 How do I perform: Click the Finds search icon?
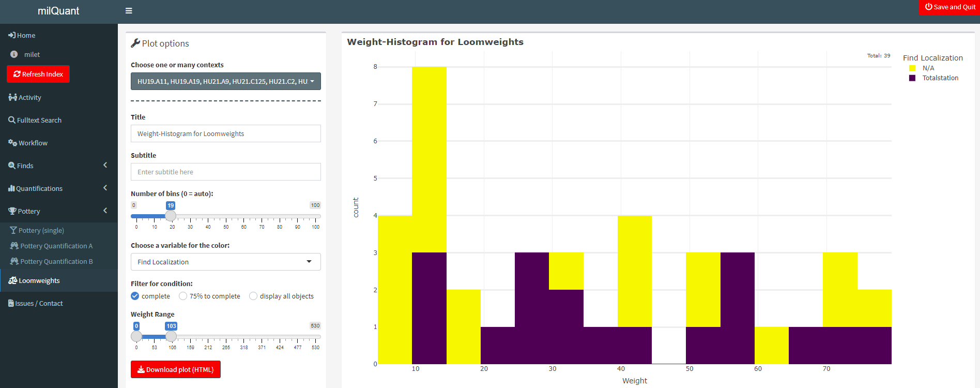12,166
